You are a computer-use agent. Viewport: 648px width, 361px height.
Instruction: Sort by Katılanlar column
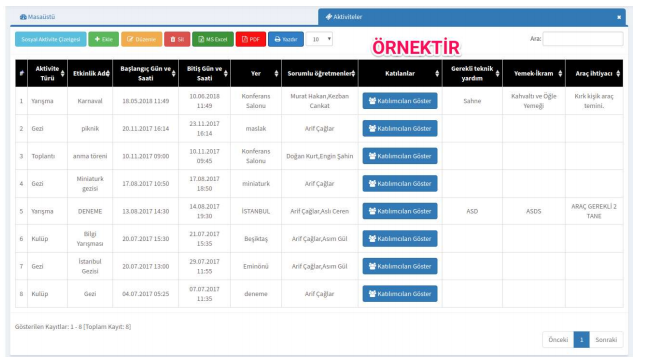pyautogui.click(x=400, y=73)
